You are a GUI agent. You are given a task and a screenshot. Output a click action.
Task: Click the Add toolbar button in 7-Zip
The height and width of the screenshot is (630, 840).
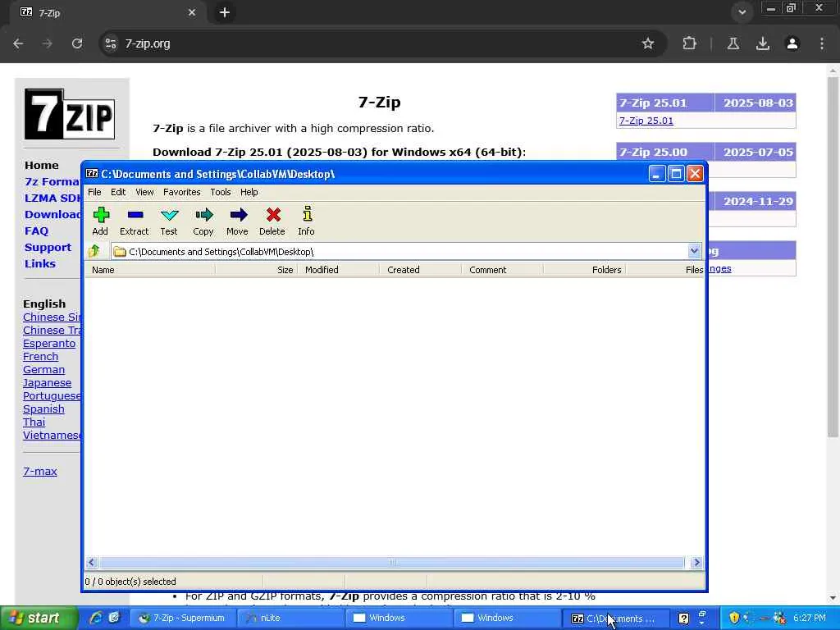(x=100, y=221)
